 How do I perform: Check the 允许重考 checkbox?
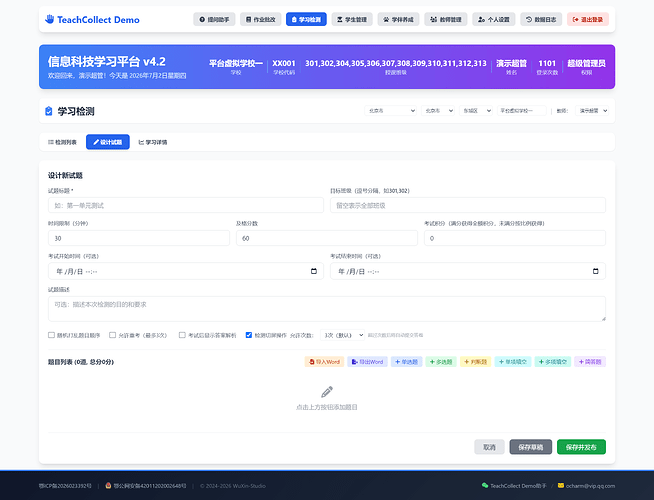tap(112, 335)
